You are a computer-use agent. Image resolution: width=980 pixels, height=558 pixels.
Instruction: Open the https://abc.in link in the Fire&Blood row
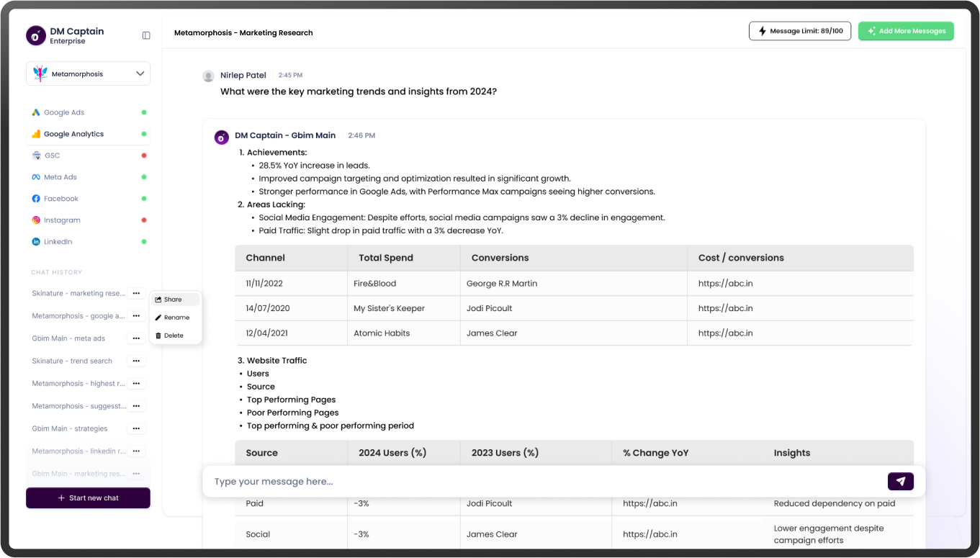tap(725, 284)
